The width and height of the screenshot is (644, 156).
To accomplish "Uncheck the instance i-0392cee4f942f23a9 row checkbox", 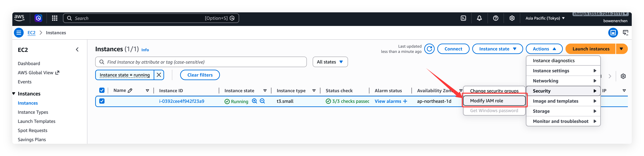I will [x=102, y=101].
